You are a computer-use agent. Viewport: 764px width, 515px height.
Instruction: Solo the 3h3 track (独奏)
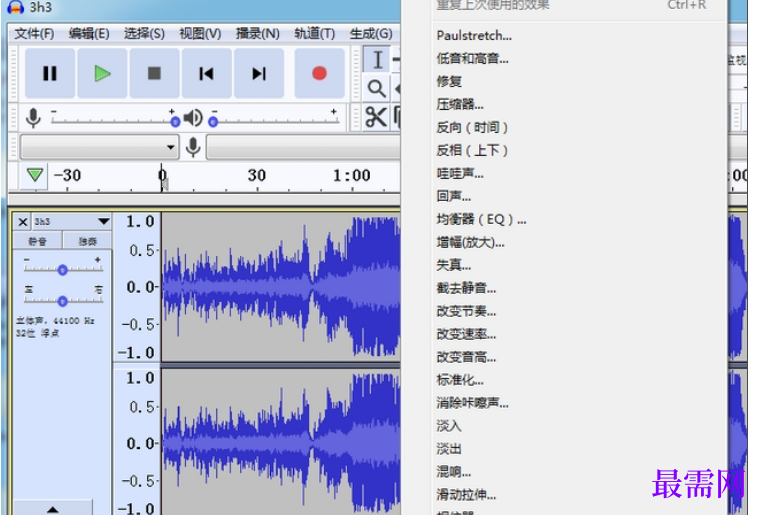click(86, 241)
